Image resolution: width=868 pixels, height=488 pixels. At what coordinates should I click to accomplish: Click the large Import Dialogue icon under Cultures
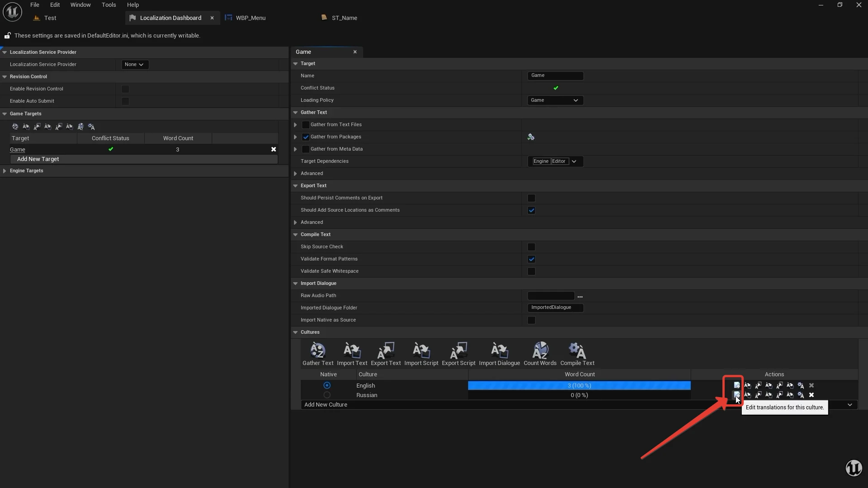click(499, 351)
